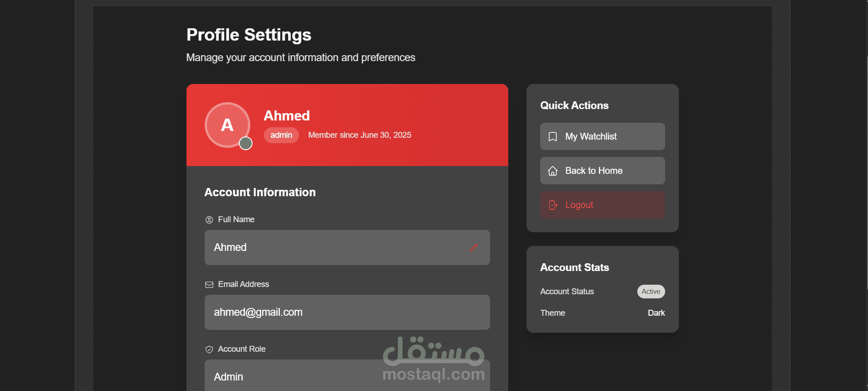Viewport: 868px width, 391px height.
Task: Click the person icon next to Full Name
Action: click(209, 220)
